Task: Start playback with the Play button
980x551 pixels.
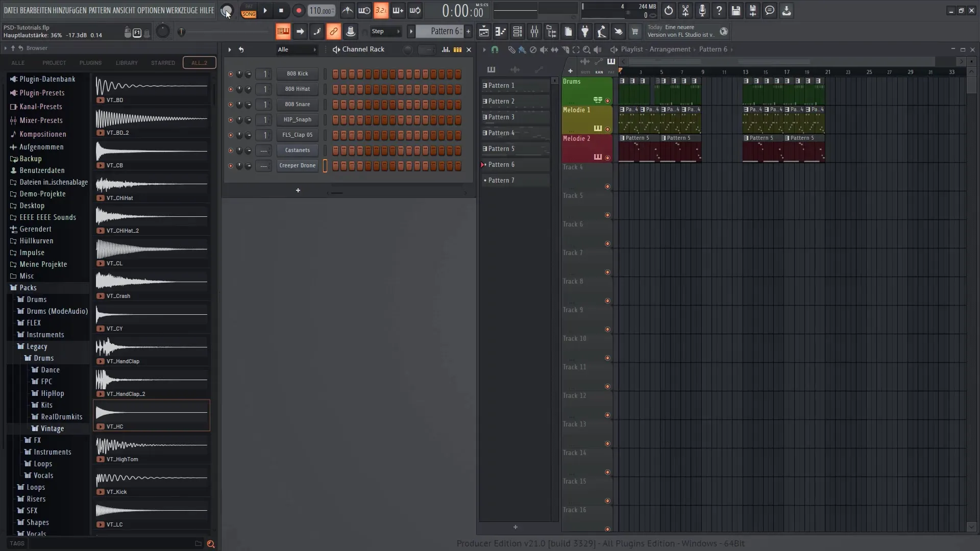Action: click(x=265, y=11)
